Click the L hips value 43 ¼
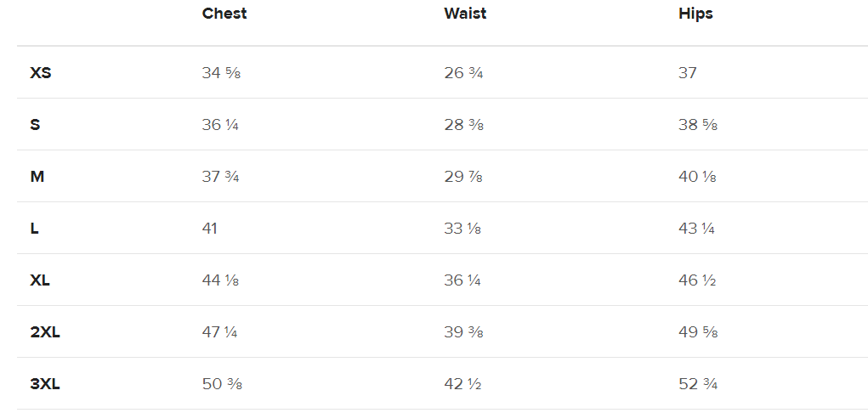 click(696, 229)
